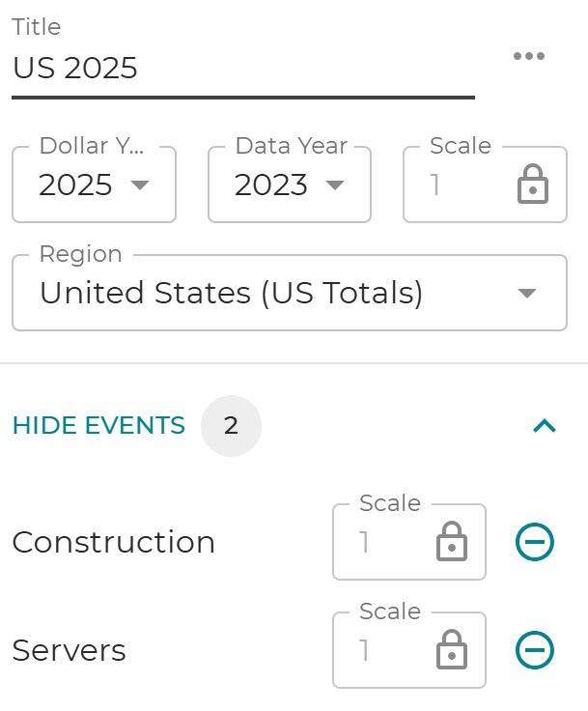
Task: Remove the Servers event with minus icon
Action: coord(535,650)
